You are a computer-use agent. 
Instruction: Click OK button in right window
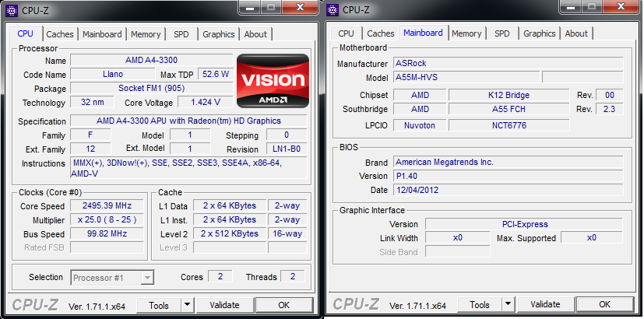[604, 304]
